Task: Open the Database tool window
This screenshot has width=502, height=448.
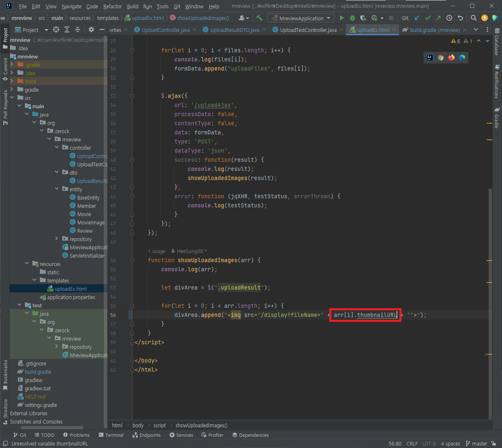Action: coord(497,42)
